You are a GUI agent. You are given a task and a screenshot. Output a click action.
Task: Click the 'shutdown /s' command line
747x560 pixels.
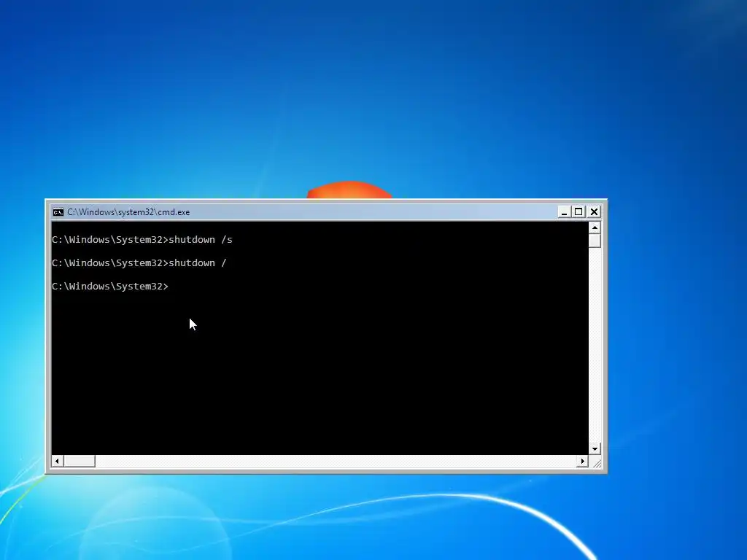pos(142,239)
